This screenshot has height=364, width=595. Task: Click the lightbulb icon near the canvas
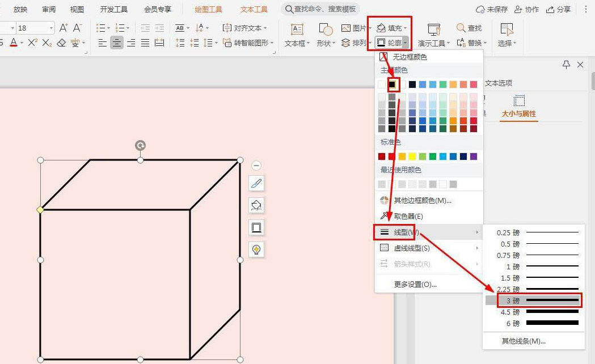point(256,249)
